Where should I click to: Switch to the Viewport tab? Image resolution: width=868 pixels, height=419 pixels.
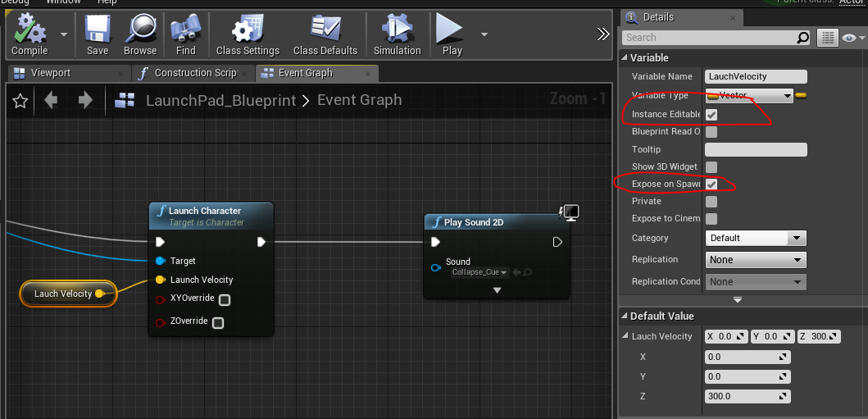point(50,73)
